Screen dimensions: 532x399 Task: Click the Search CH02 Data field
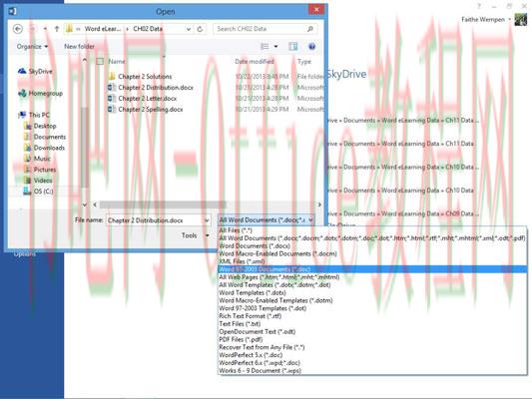tap(261, 29)
